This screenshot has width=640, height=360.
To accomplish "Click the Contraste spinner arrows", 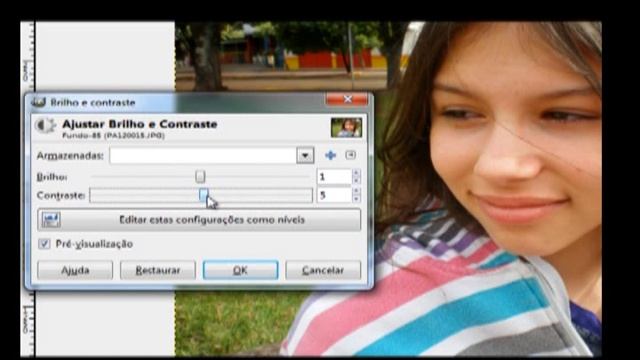I will 356,195.
